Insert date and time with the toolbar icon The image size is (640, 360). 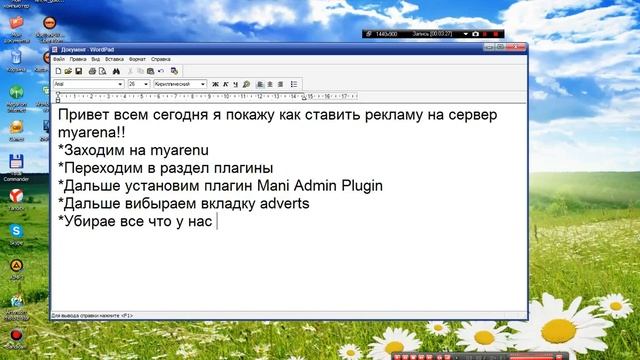coord(174,71)
